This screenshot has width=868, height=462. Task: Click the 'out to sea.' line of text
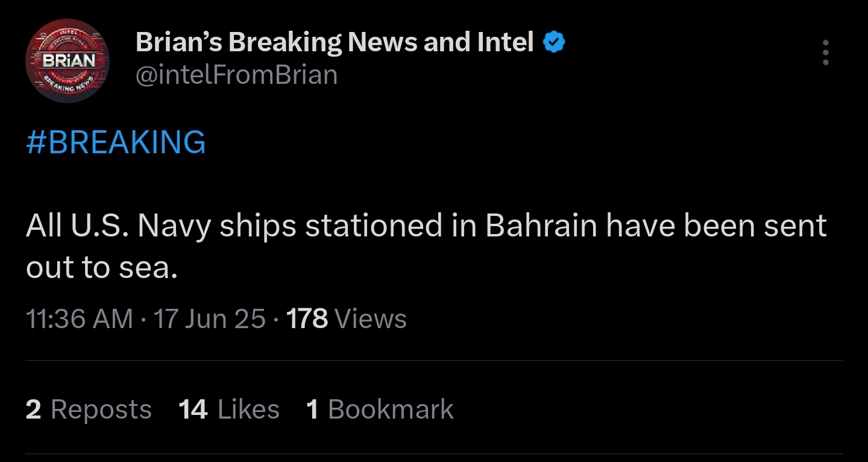click(x=102, y=268)
